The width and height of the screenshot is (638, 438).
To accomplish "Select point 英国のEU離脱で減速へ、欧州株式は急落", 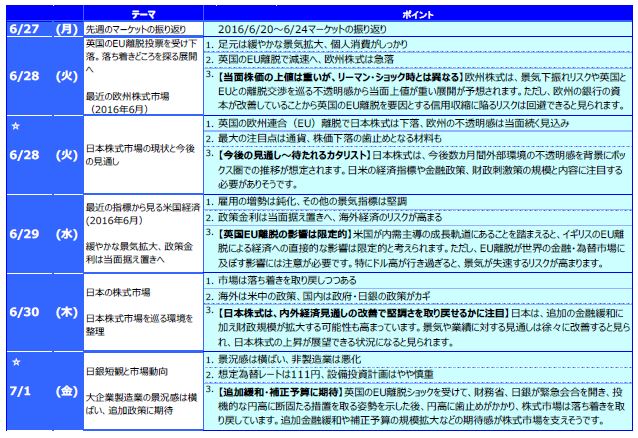I will pos(300,59).
